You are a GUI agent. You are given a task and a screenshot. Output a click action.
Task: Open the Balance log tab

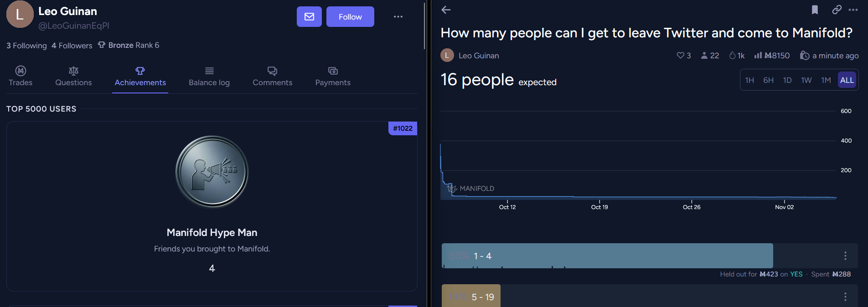coord(209,77)
